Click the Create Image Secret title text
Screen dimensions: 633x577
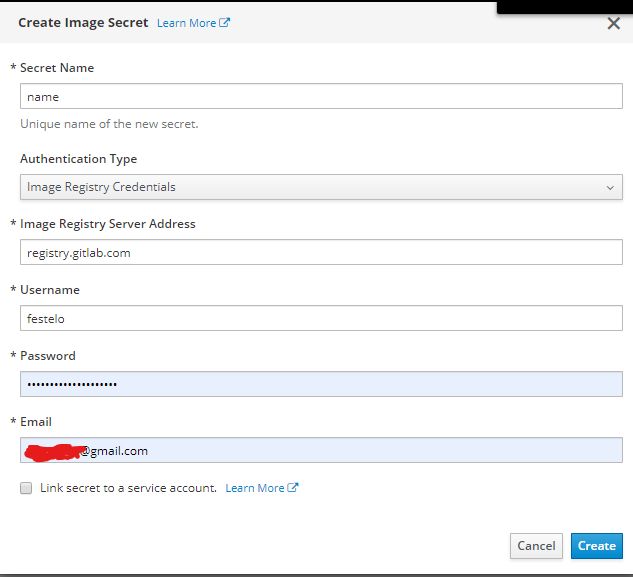pos(83,23)
